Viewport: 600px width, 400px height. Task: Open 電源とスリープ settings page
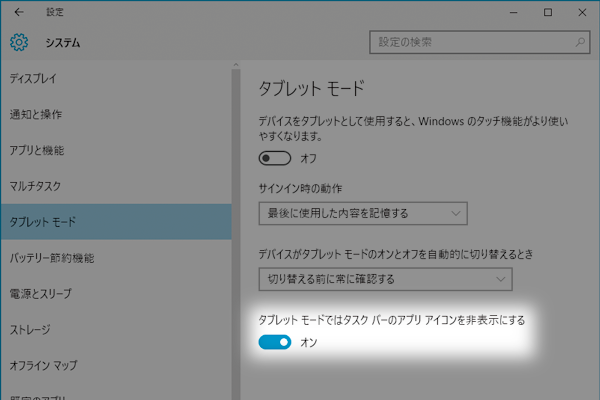116,294
